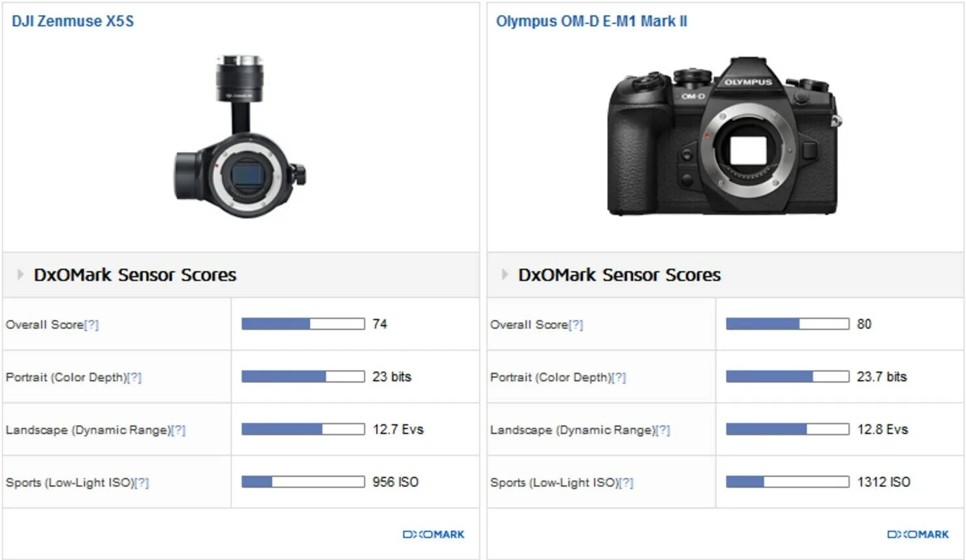Screen dimensions: 966x560
Task: Open the DJI Zenmuse X5S title link
Action: coord(72,21)
